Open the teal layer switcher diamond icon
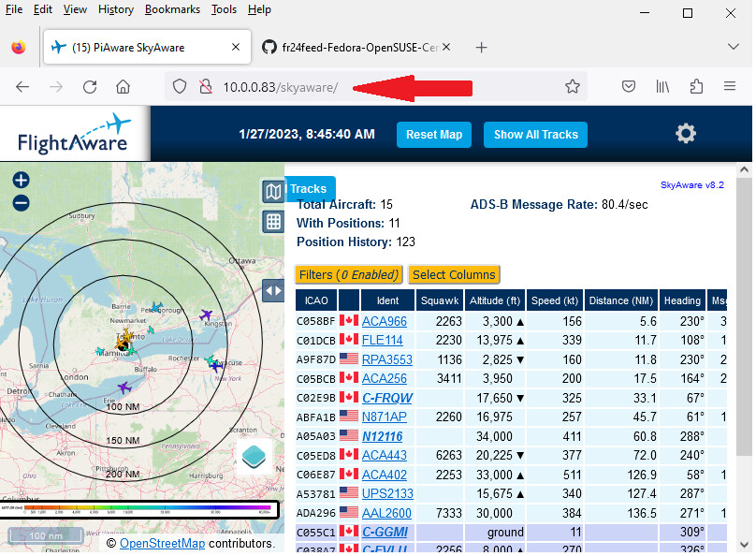The image size is (756, 556). 254,457
